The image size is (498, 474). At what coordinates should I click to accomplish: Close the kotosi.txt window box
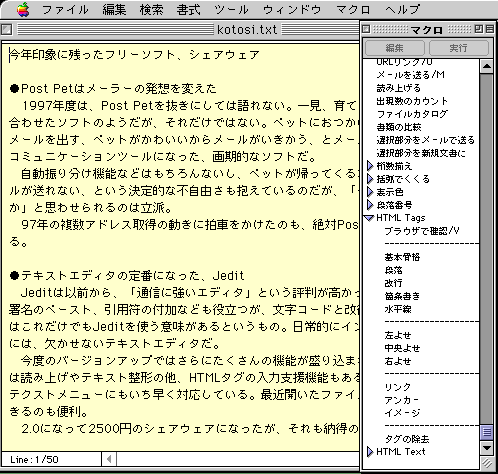point(7,29)
